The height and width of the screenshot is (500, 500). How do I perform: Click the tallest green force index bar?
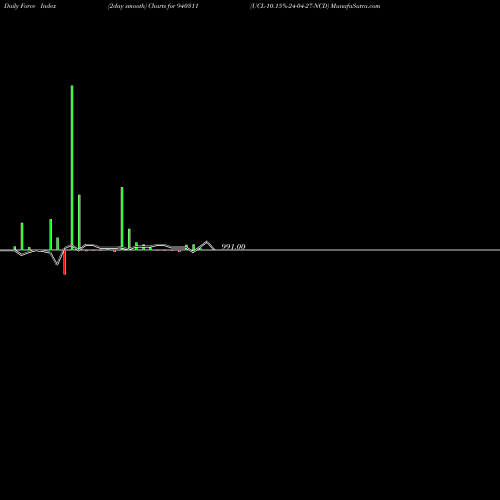click(72, 168)
